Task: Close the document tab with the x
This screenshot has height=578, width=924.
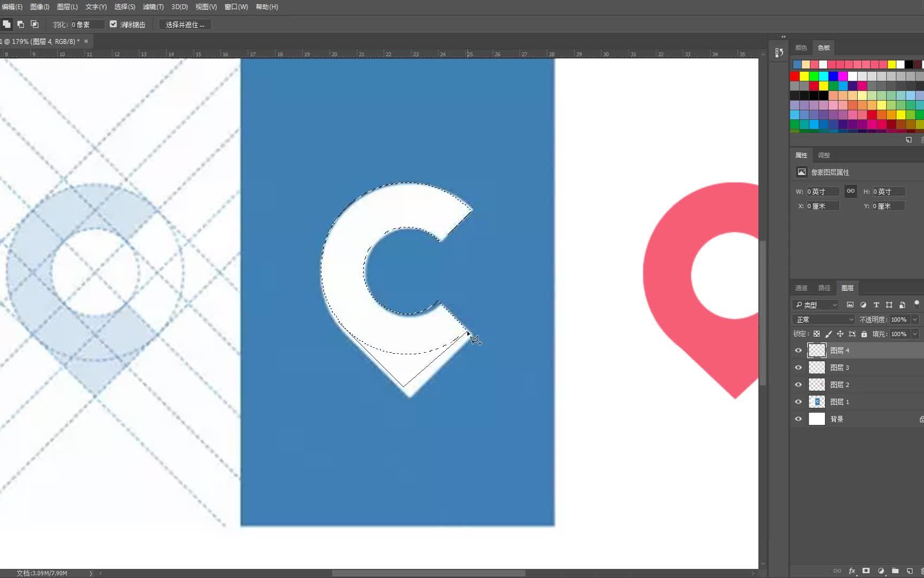Action: point(86,41)
